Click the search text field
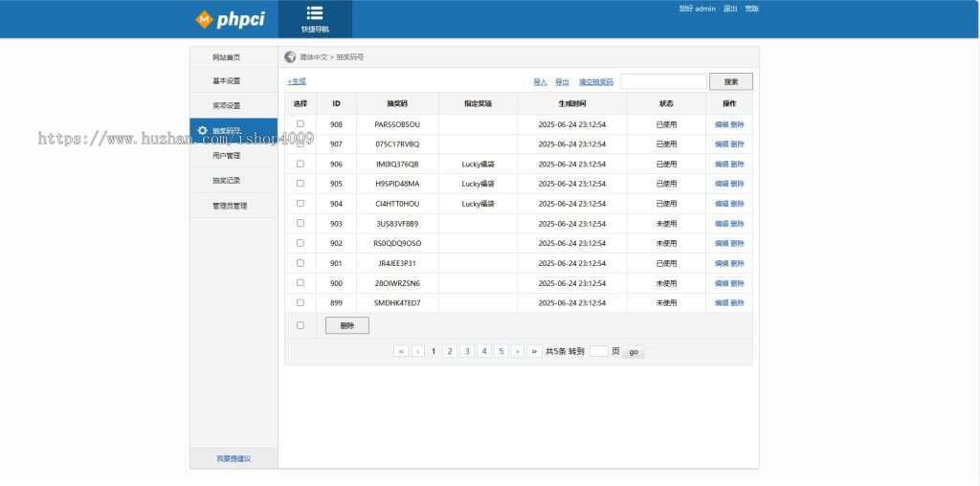980x486 pixels. 664,82
